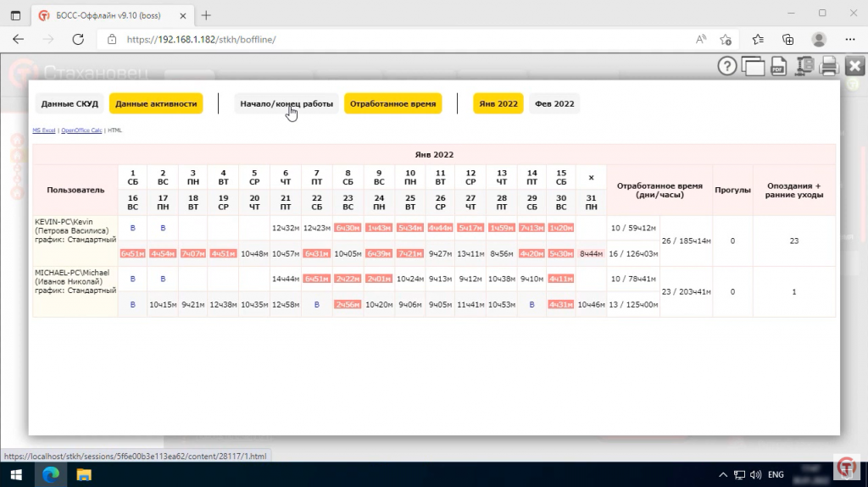
Task: Open volume control tray icon
Action: [x=755, y=475]
